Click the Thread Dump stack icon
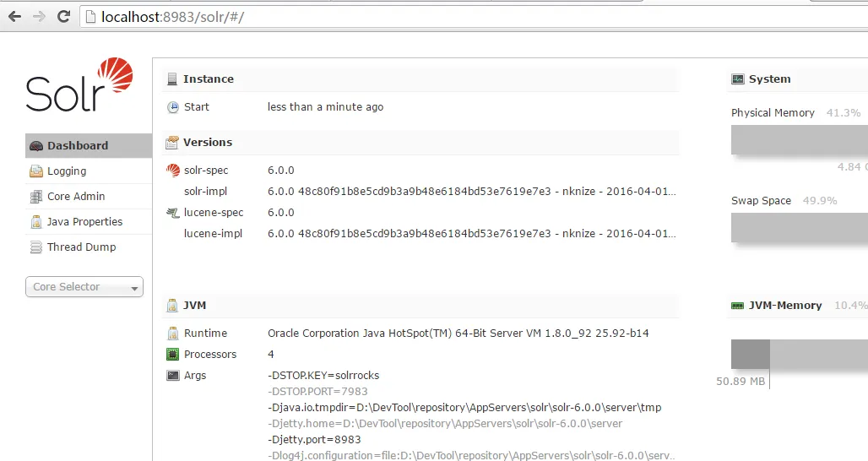The width and height of the screenshot is (868, 461). coord(36,247)
